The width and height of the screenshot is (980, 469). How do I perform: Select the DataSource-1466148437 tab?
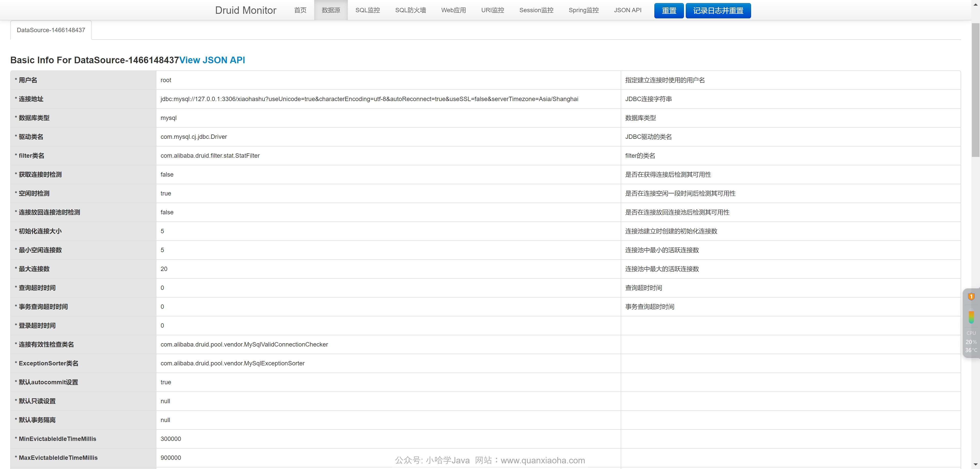[51, 30]
